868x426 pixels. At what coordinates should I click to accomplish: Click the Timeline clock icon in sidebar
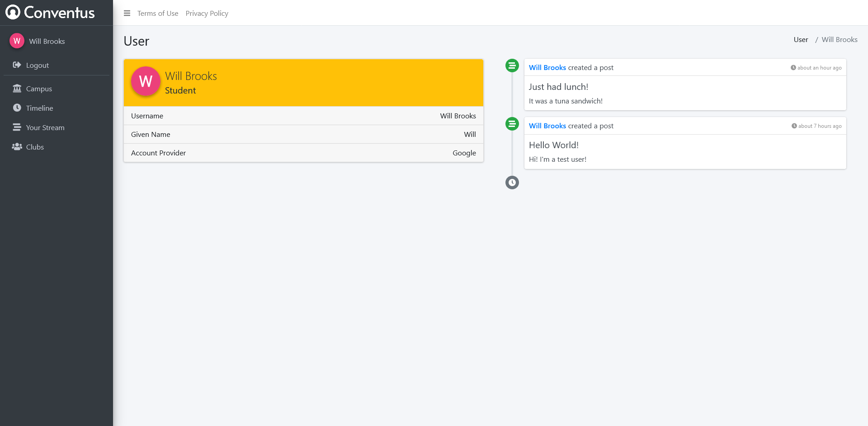click(x=17, y=108)
